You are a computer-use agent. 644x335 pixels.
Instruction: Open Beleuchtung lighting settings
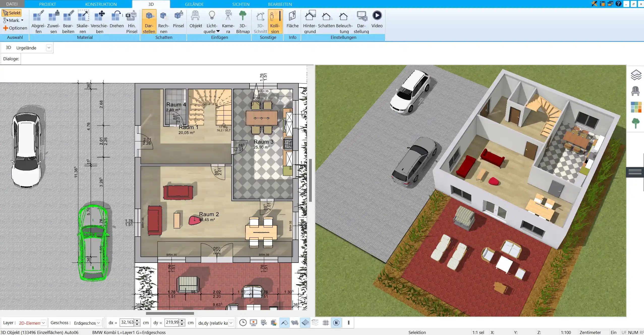point(344,22)
